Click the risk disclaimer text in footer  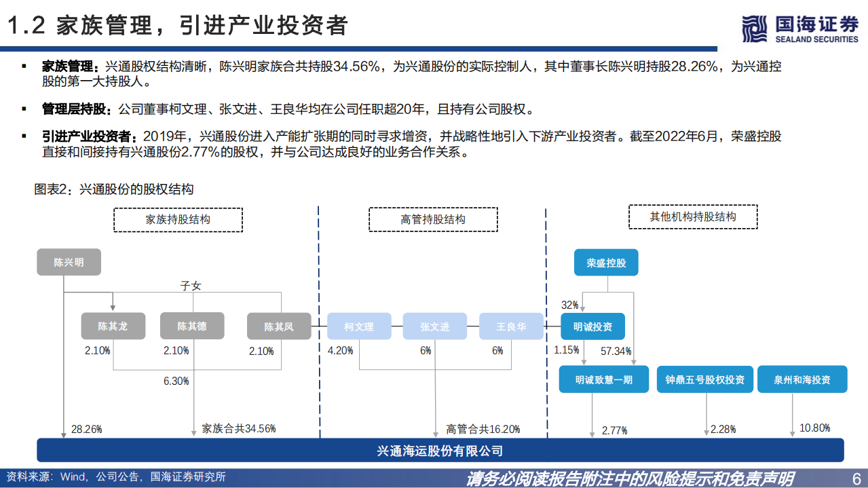(630, 479)
